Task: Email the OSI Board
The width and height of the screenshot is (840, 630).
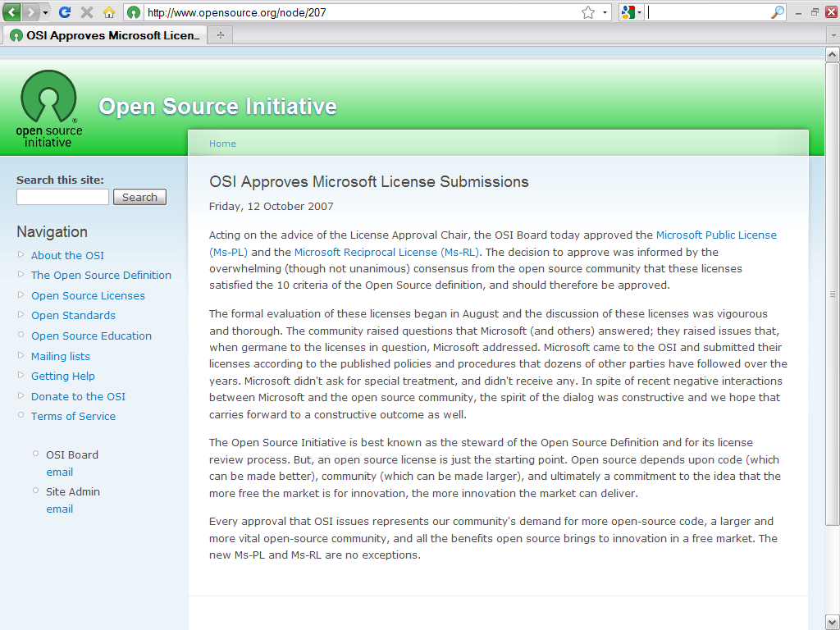Action: (59, 472)
